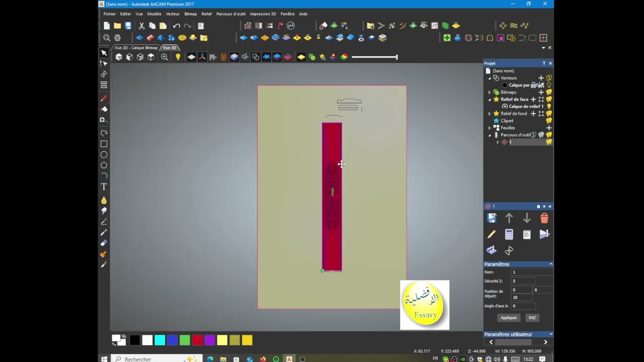
Task: Toggle visibility bulb for Clipart
Action: tap(549, 121)
